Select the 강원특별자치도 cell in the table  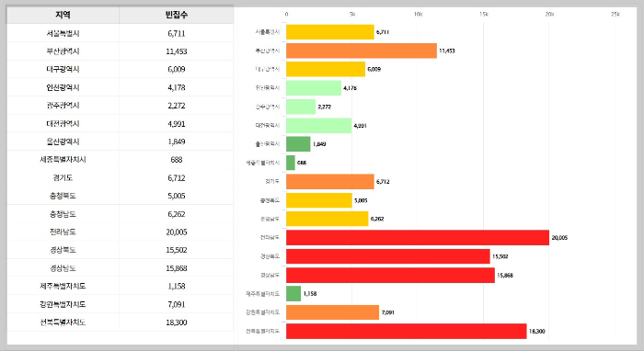pyautogui.click(x=63, y=304)
